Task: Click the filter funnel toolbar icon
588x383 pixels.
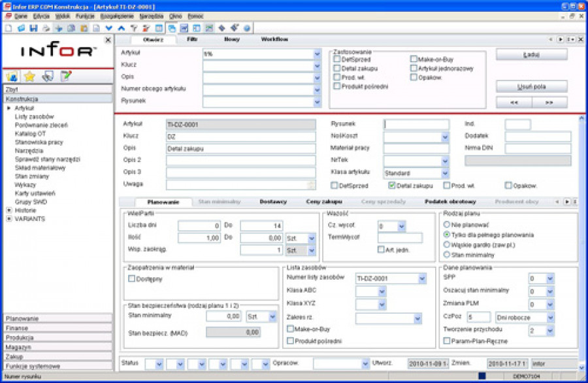Action: pos(133,28)
